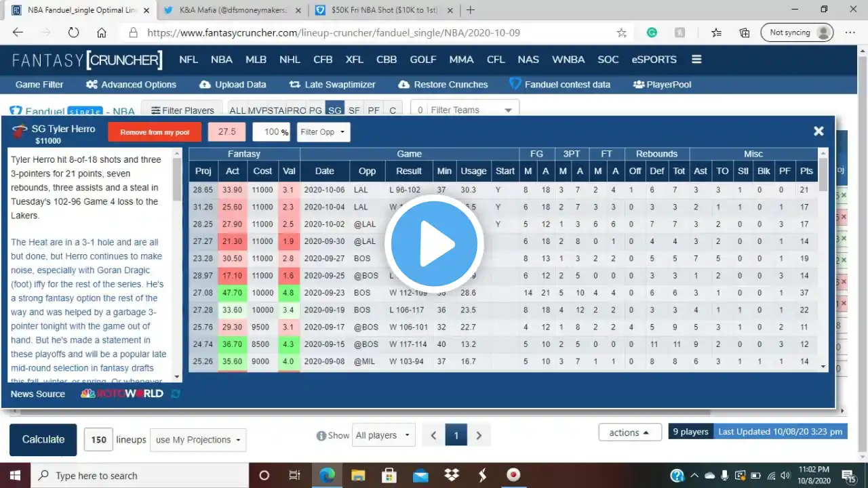Open Microsoft Edge from the taskbar
The image size is (868, 488).
coord(327,475)
